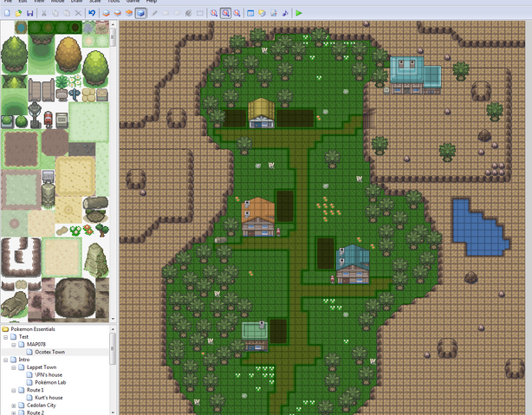Expand the Cedolan City tree node
532x415 pixels.
pyautogui.click(x=14, y=405)
